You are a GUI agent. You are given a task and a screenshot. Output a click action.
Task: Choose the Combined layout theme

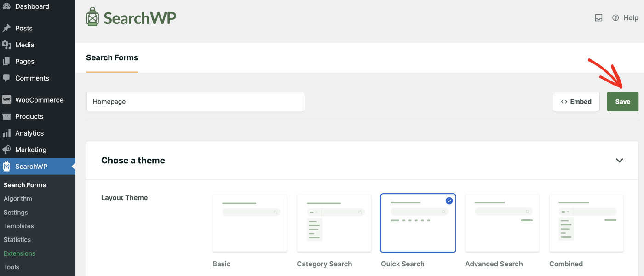[x=586, y=223]
